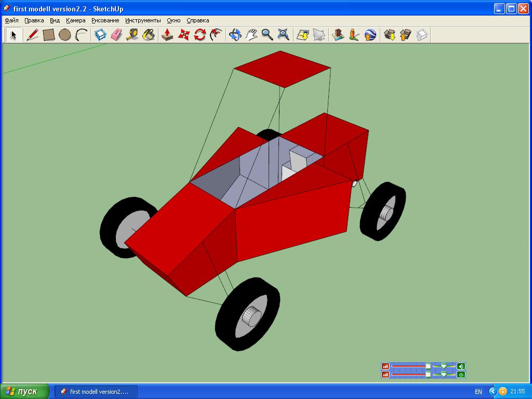Image resolution: width=532 pixels, height=399 pixels.
Task: Choose the Offset tool
Action: point(216,35)
